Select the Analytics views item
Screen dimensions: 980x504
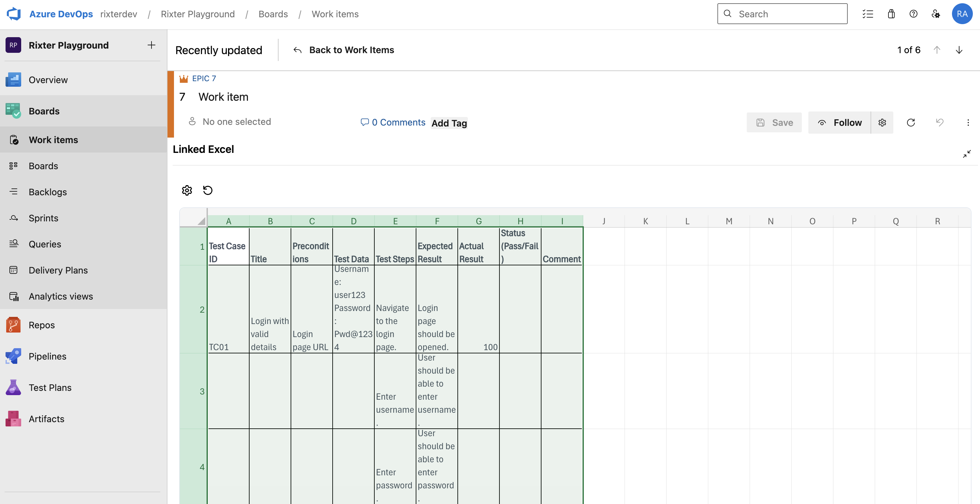click(61, 296)
